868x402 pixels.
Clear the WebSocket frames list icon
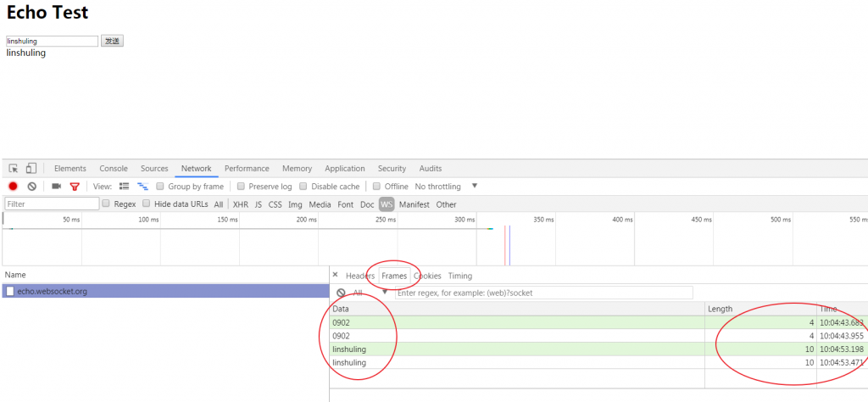[341, 293]
